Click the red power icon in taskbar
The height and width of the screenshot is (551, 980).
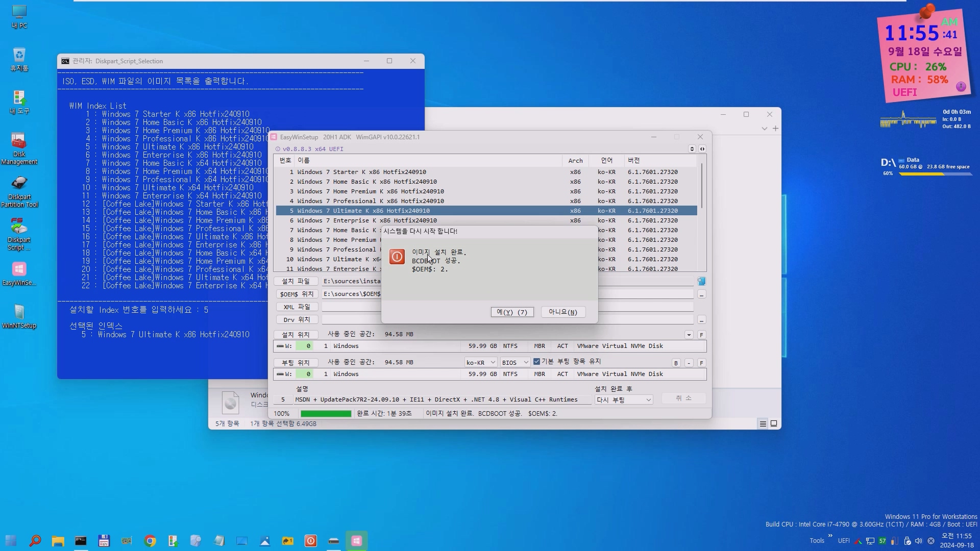pos(310,541)
